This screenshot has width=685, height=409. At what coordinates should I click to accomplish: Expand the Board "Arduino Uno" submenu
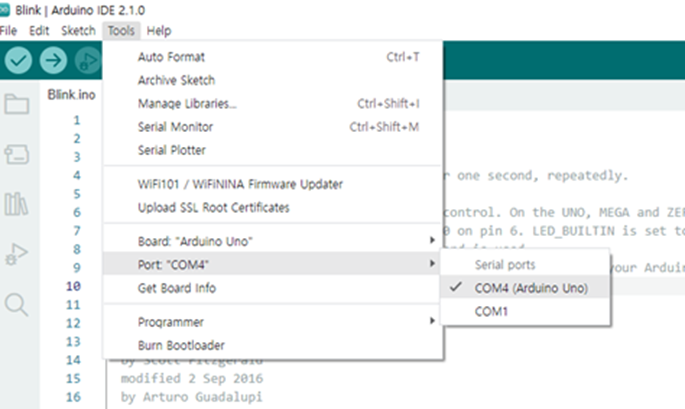point(273,241)
